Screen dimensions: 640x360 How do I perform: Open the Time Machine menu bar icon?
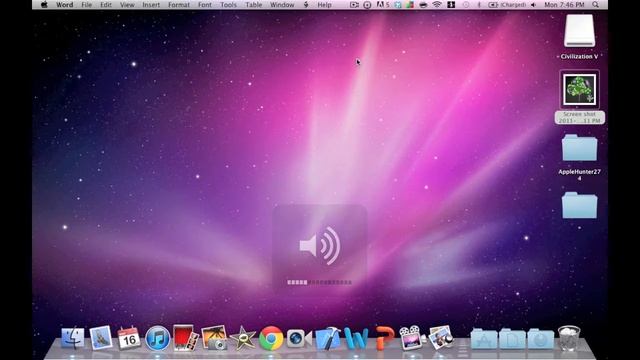click(x=466, y=5)
